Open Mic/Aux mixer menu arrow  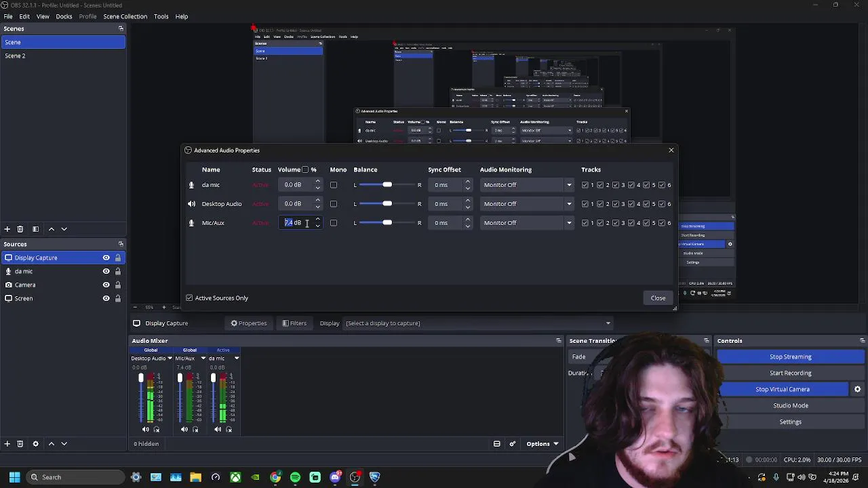(203, 359)
